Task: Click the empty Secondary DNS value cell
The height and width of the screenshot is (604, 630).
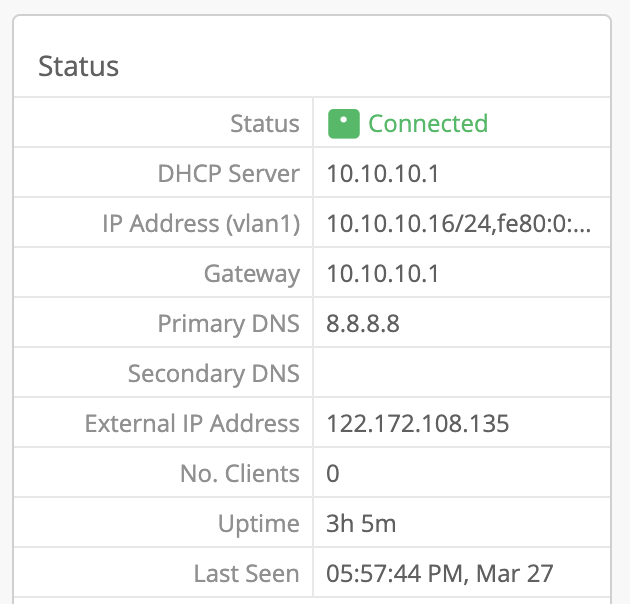Action: point(460,374)
